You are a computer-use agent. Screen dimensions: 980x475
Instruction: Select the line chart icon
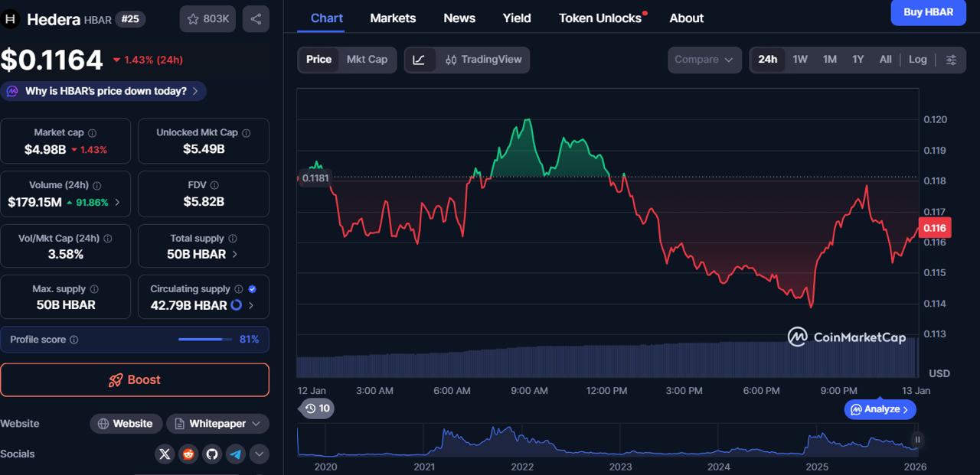pyautogui.click(x=420, y=59)
